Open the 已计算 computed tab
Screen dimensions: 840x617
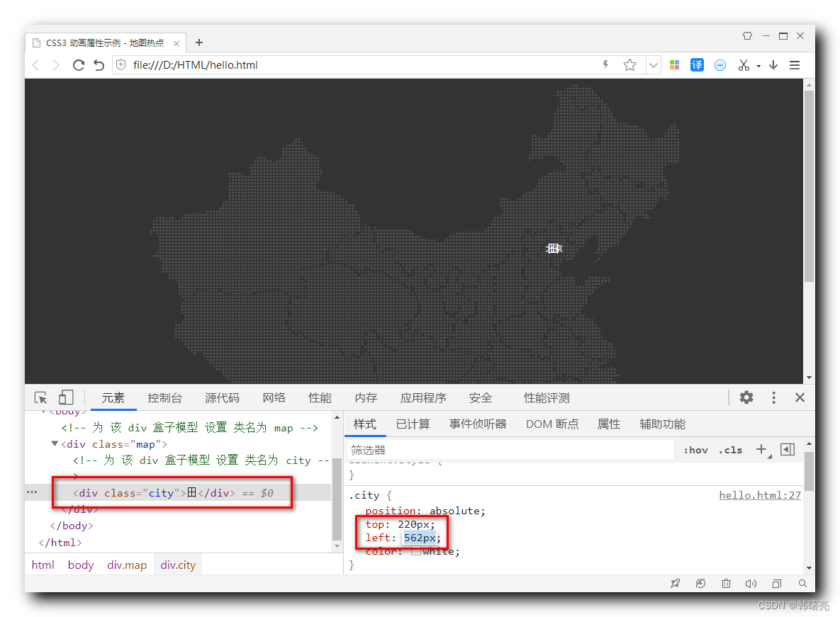[x=413, y=424]
